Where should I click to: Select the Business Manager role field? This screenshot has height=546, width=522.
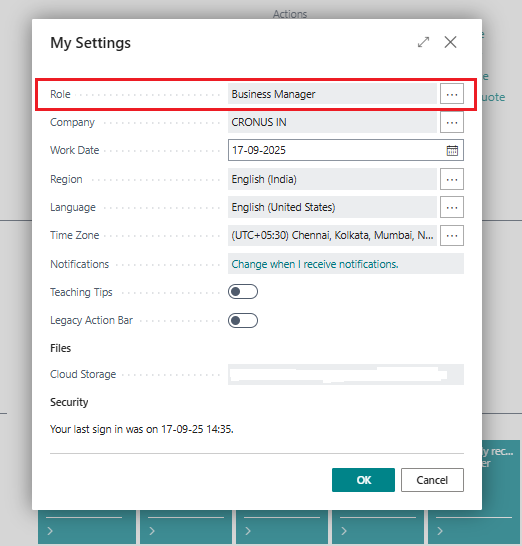pos(332,94)
